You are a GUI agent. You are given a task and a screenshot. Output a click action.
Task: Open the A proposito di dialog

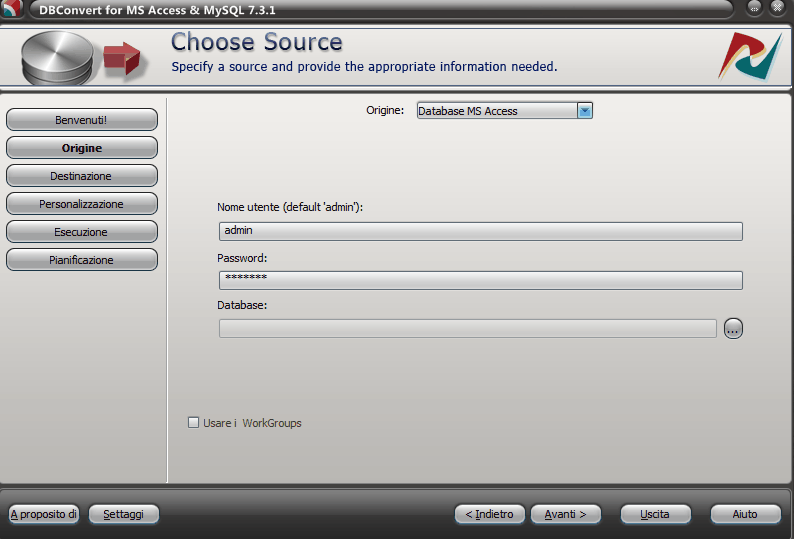click(44, 514)
